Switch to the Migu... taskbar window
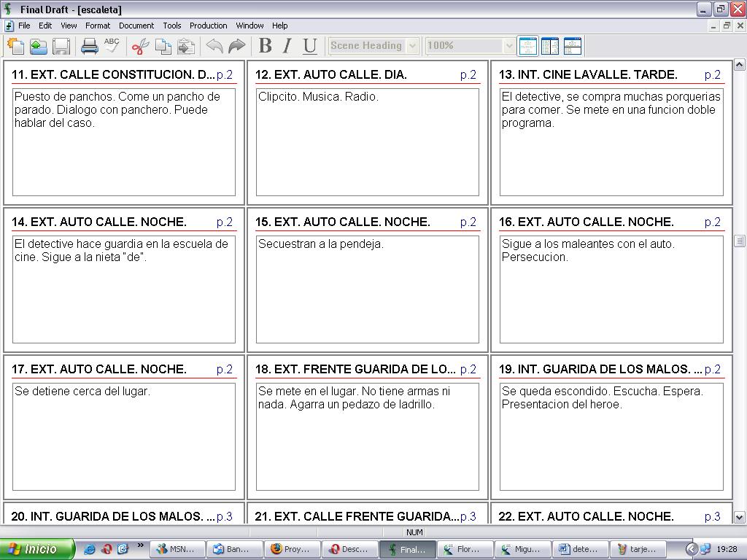The height and width of the screenshot is (560, 747). [x=522, y=549]
